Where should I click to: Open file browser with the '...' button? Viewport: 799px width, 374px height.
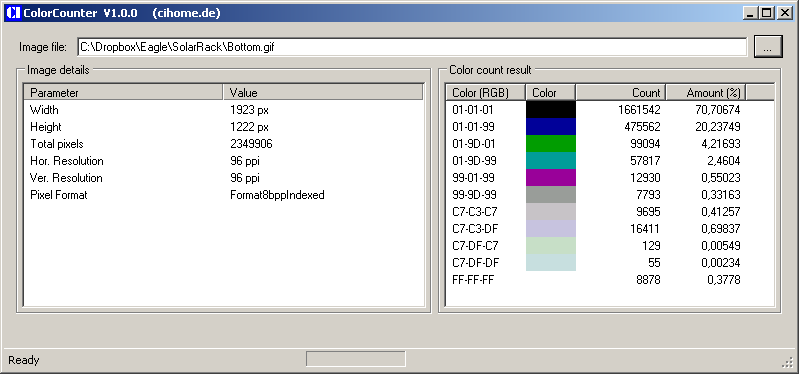(768, 47)
